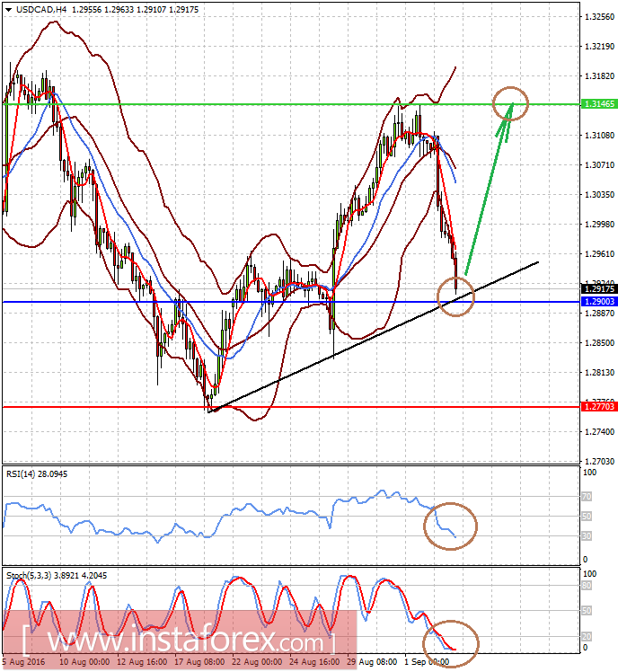Viewport: 618px width, 672px height.
Task: Click the 1.27400 value on the price axis
Action: 599,432
